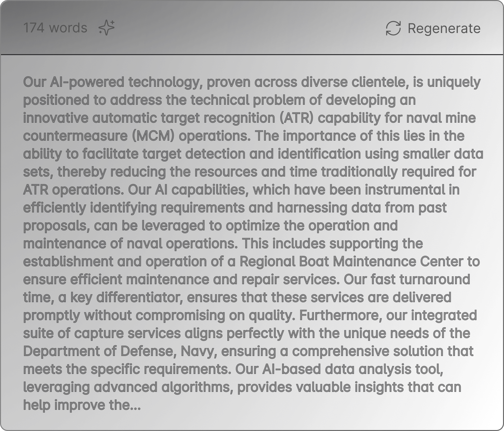Click the words "Regional Boat Maintenance Center"
Viewport: 504px width, 431px height.
click(351, 261)
